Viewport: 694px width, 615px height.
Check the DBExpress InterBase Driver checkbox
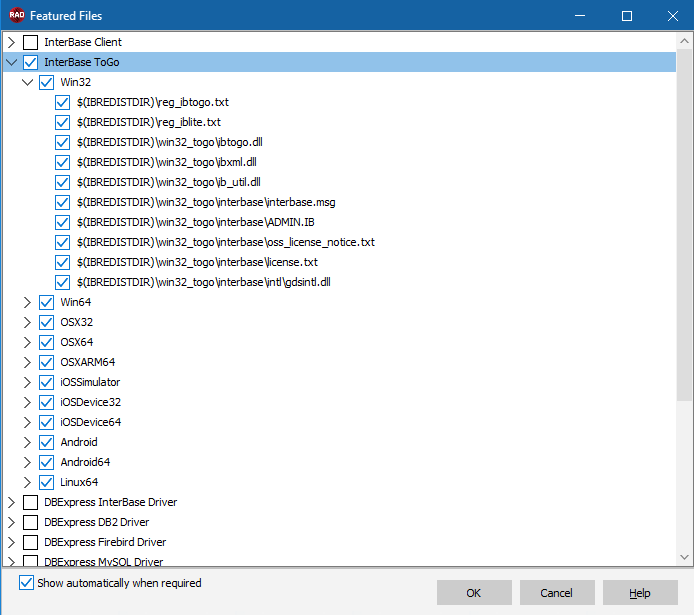[31, 503]
